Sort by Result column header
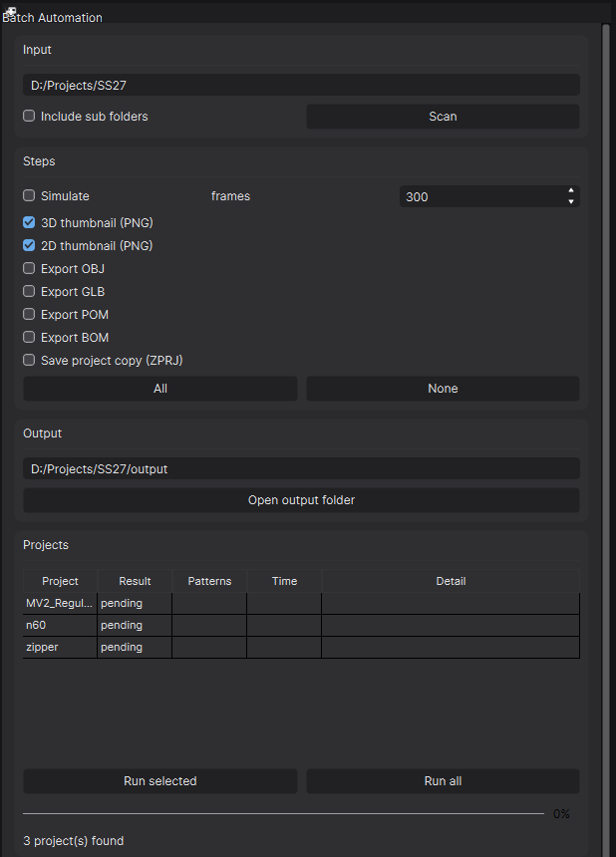This screenshot has width=616, height=857. (x=135, y=581)
